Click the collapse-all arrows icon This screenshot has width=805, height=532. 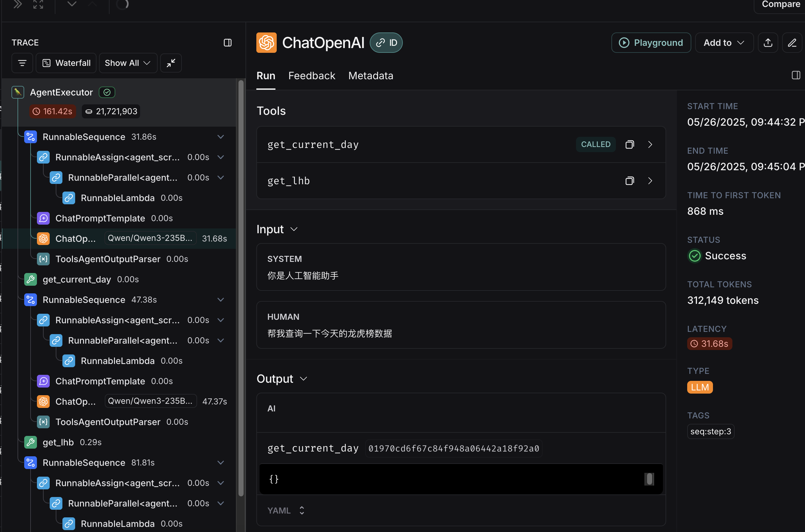coord(171,63)
